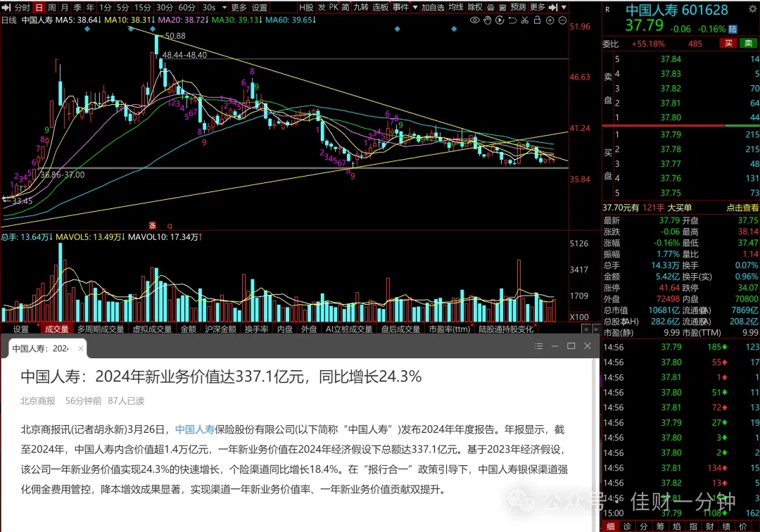The image size is (760, 532).
Task: Select the 市盈率(ttm) tab
Action: point(449,329)
